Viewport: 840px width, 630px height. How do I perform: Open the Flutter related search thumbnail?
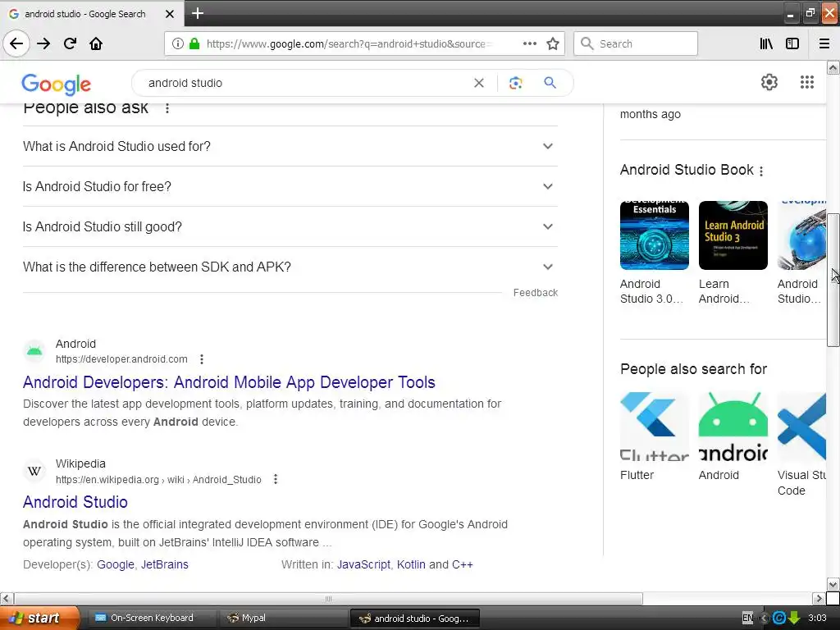(x=654, y=427)
